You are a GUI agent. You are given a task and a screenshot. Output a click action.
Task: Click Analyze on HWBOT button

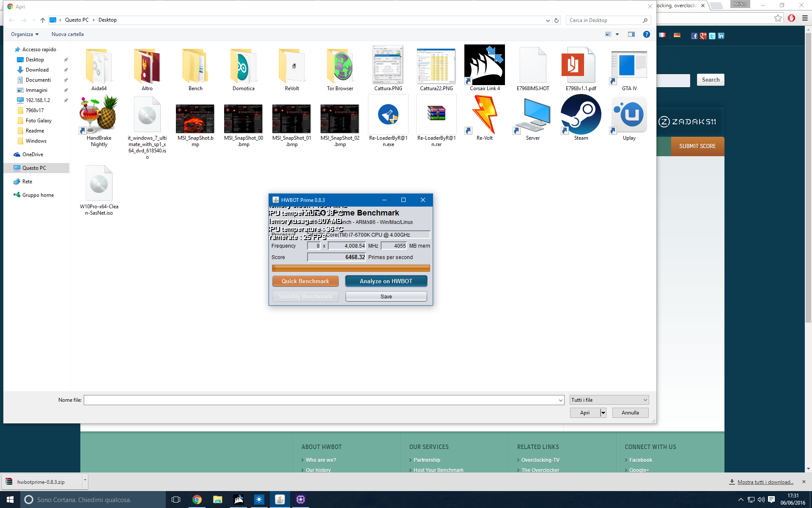click(386, 281)
